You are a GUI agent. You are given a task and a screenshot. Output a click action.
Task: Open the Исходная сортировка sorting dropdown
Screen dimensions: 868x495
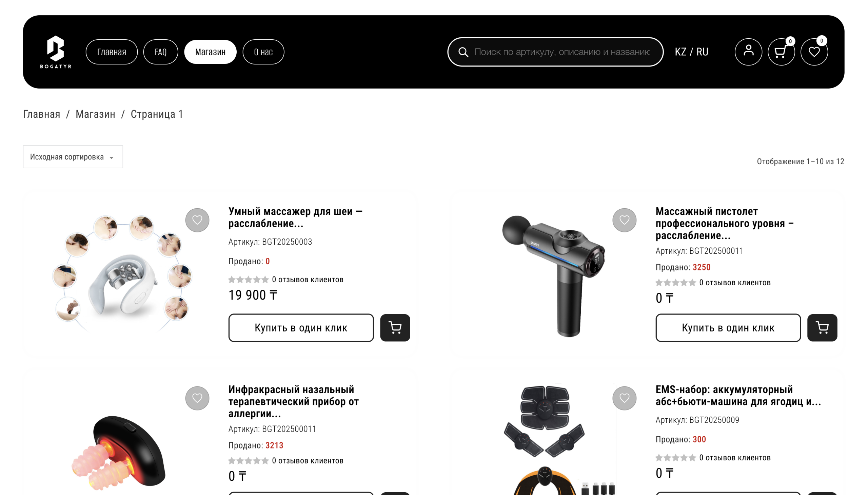coord(73,157)
